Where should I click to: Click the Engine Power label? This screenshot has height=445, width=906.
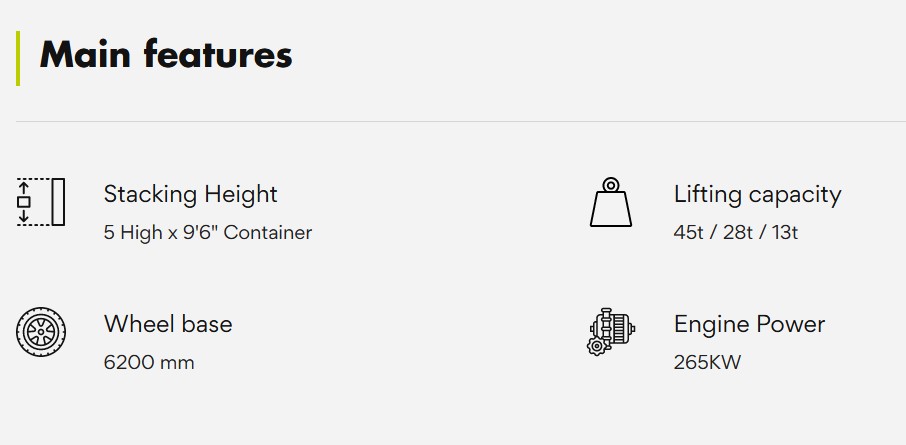pos(749,324)
